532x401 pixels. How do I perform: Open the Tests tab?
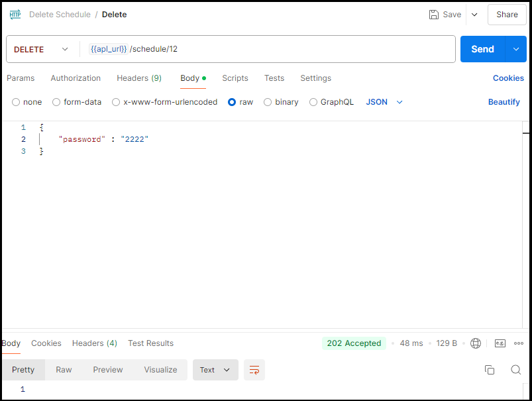pos(274,78)
